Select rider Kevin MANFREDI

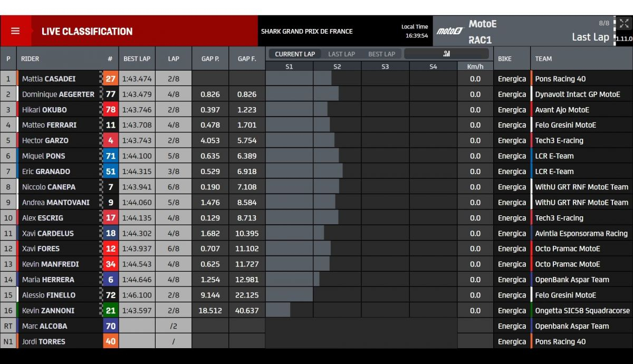(50, 264)
